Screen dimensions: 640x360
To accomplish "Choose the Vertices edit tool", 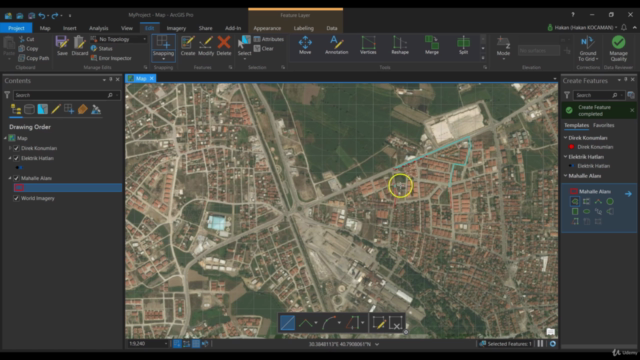I will (368, 45).
